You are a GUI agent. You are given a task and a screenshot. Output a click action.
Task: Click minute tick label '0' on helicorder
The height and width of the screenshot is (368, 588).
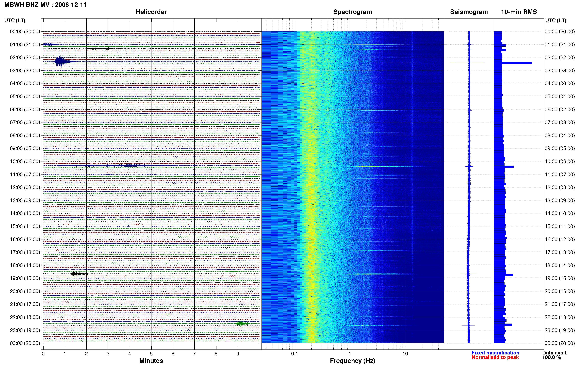[43, 354]
